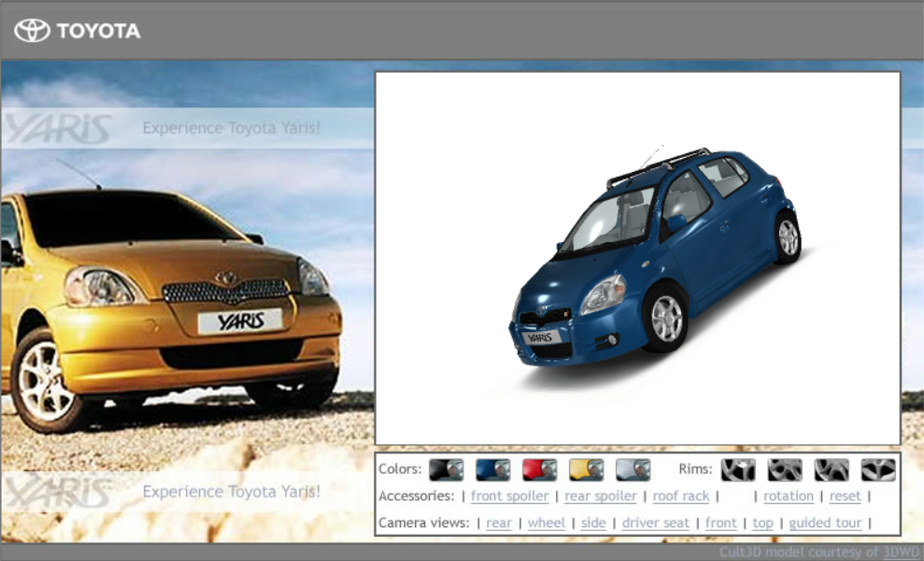The height and width of the screenshot is (561, 924).
Task: Toggle the rear spoiler accessory
Action: click(x=601, y=496)
